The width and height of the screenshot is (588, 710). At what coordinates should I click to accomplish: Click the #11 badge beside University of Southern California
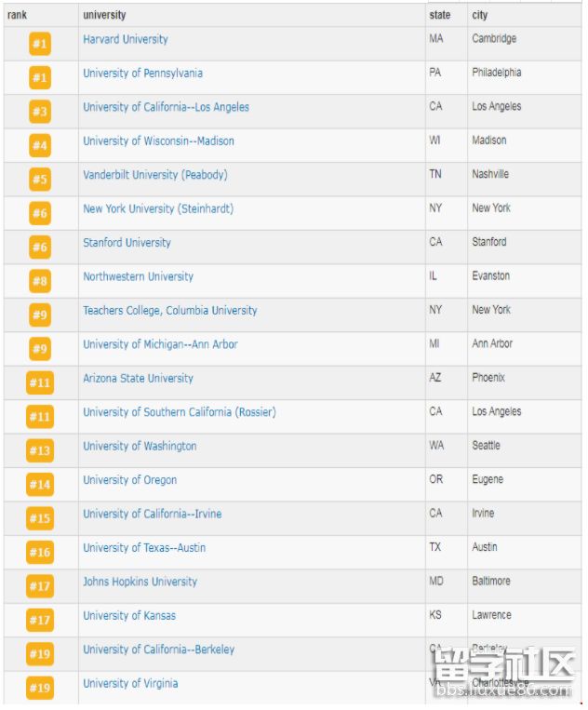(x=40, y=417)
